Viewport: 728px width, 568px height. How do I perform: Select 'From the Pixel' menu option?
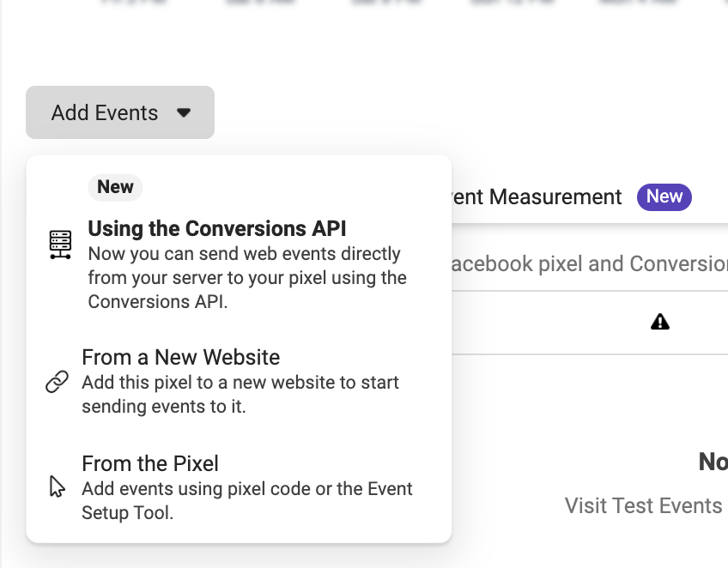coord(240,487)
